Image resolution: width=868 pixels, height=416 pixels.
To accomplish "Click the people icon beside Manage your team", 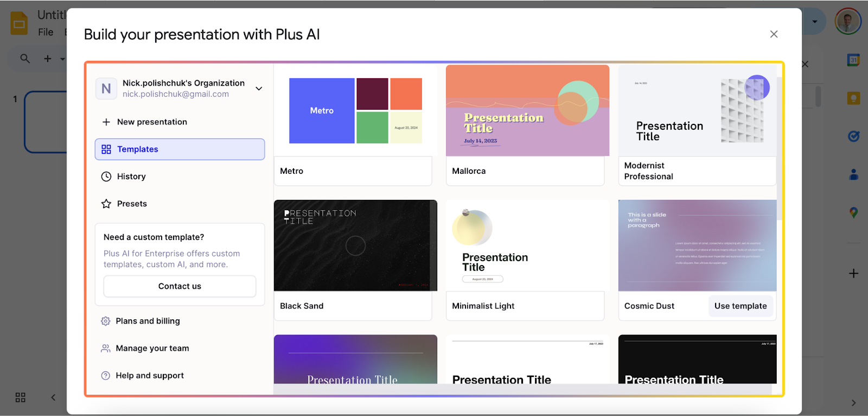I will (106, 348).
